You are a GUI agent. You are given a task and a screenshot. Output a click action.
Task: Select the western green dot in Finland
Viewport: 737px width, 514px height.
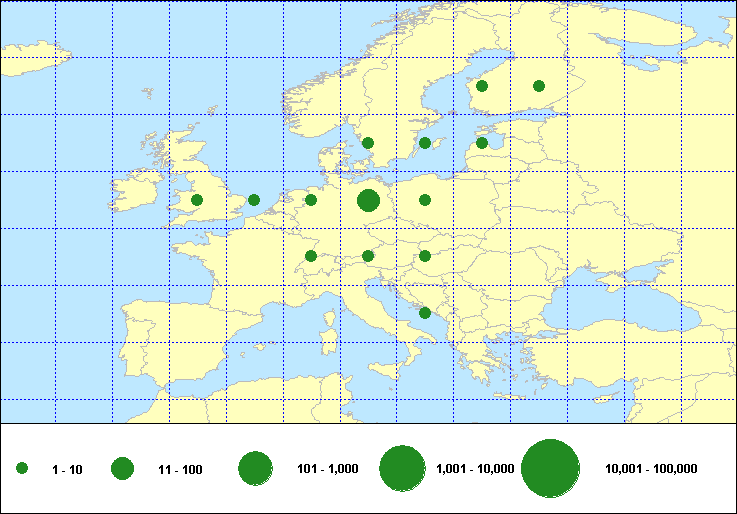coord(482,86)
